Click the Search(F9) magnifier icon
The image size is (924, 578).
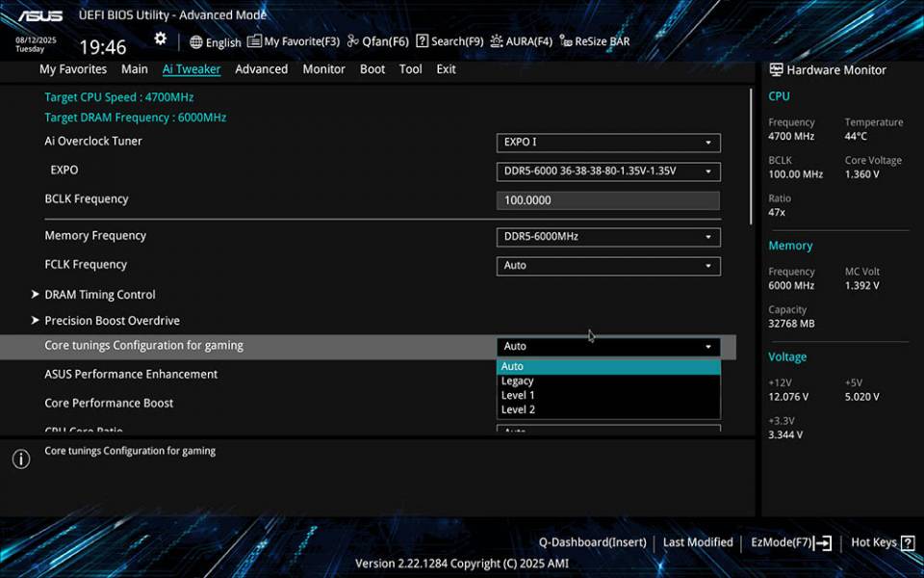pos(421,41)
